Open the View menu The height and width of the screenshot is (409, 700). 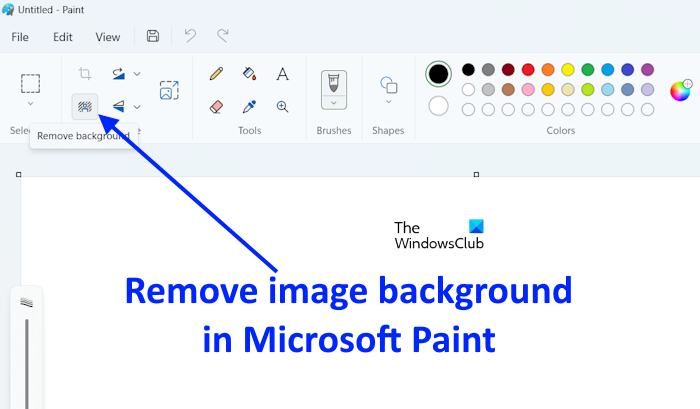(x=108, y=37)
